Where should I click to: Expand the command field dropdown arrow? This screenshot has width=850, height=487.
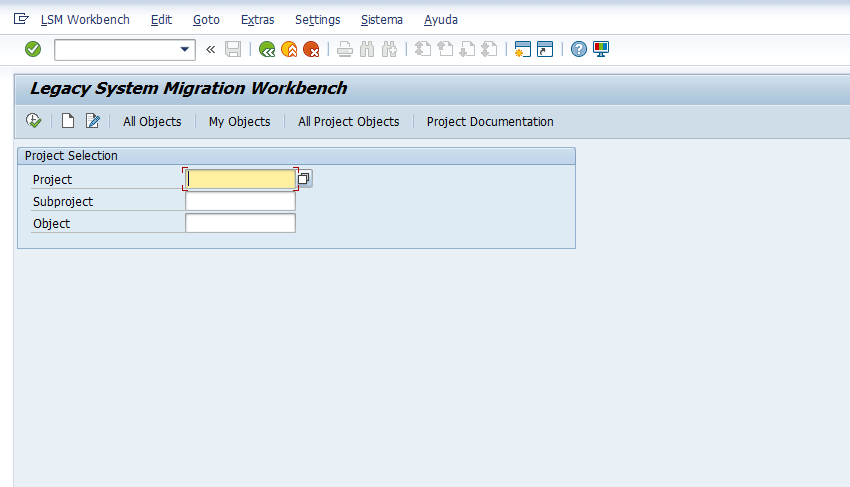pos(185,49)
